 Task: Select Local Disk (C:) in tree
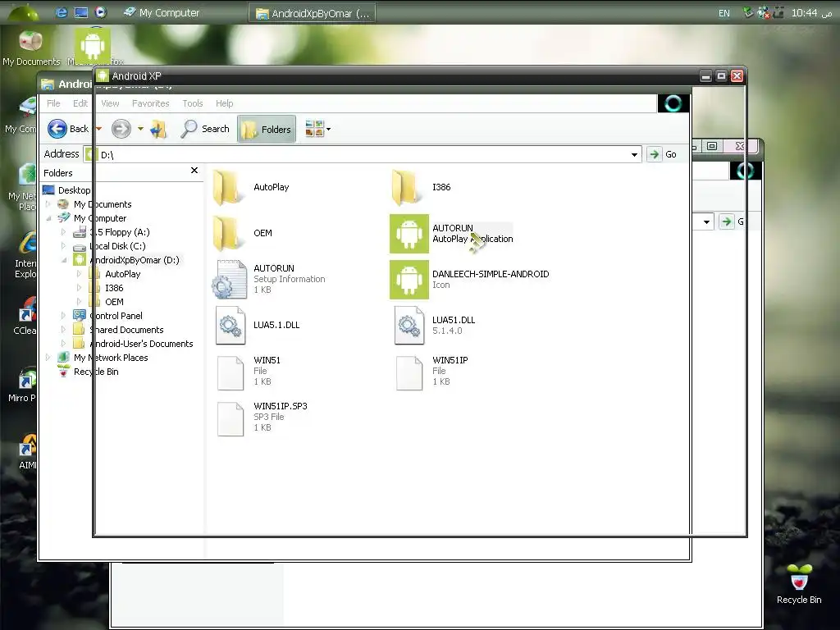pyautogui.click(x=116, y=246)
